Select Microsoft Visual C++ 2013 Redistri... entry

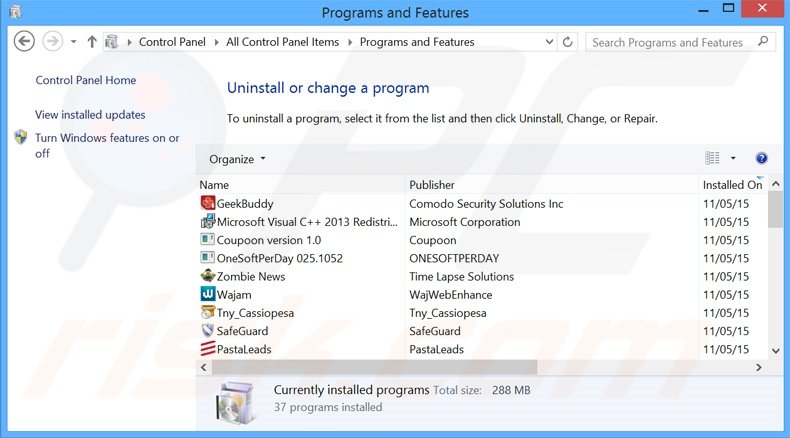point(307,222)
